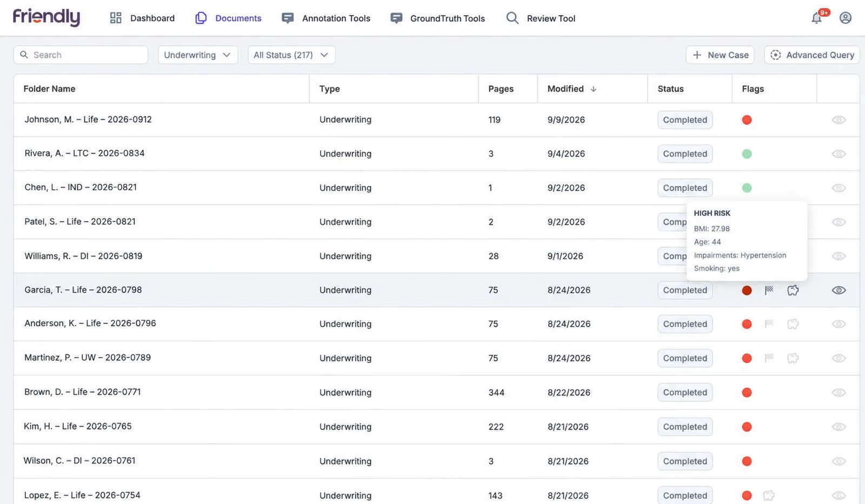Click the puzzle icon in Martinez row
Image resolution: width=865 pixels, height=504 pixels.
click(793, 358)
